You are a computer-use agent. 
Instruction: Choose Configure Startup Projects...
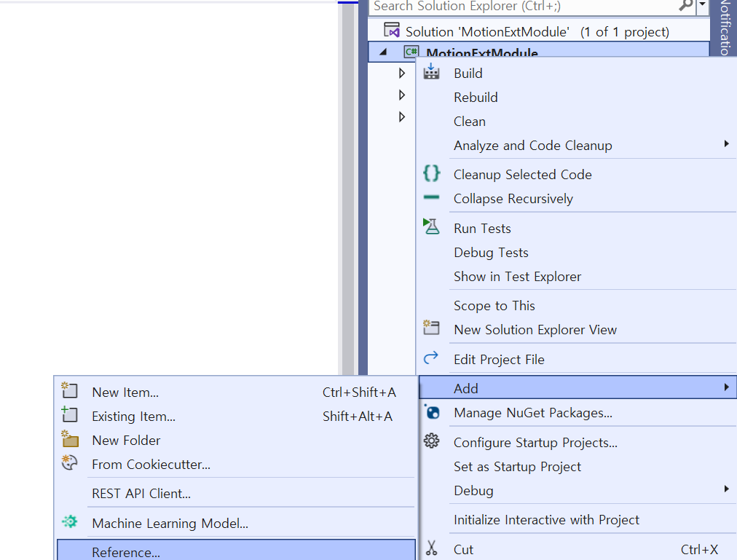[x=578, y=443]
